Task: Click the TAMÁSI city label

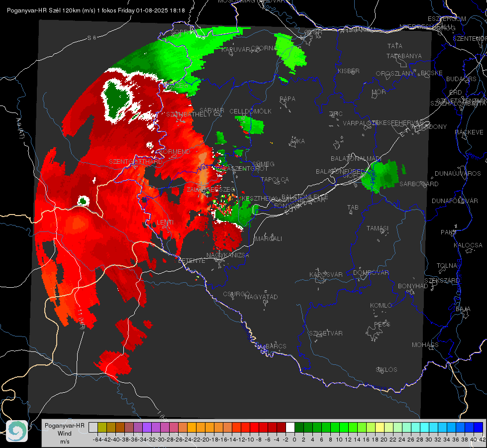Action: point(378,228)
